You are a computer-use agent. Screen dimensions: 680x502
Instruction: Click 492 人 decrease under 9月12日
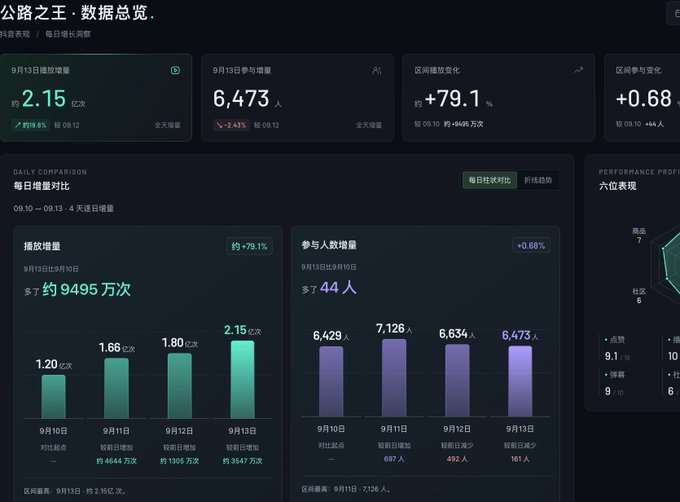point(457,459)
